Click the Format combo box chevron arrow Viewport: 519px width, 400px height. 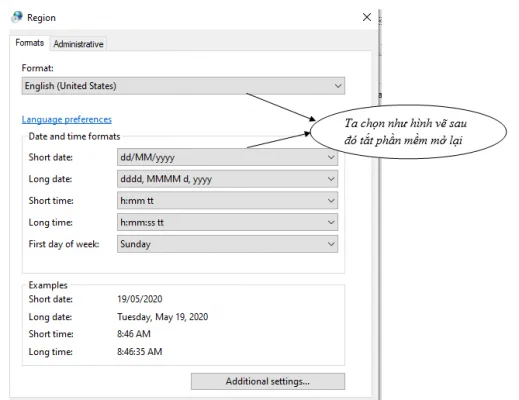(338, 86)
